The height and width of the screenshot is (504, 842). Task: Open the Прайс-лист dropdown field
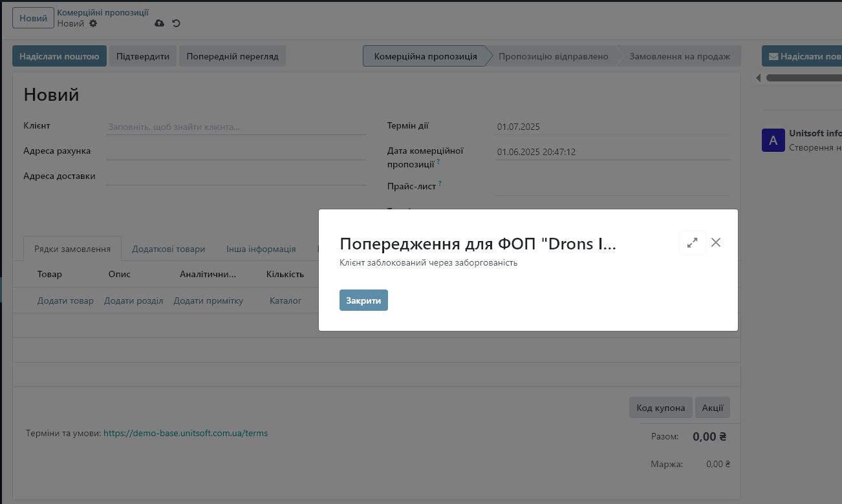pyautogui.click(x=612, y=187)
